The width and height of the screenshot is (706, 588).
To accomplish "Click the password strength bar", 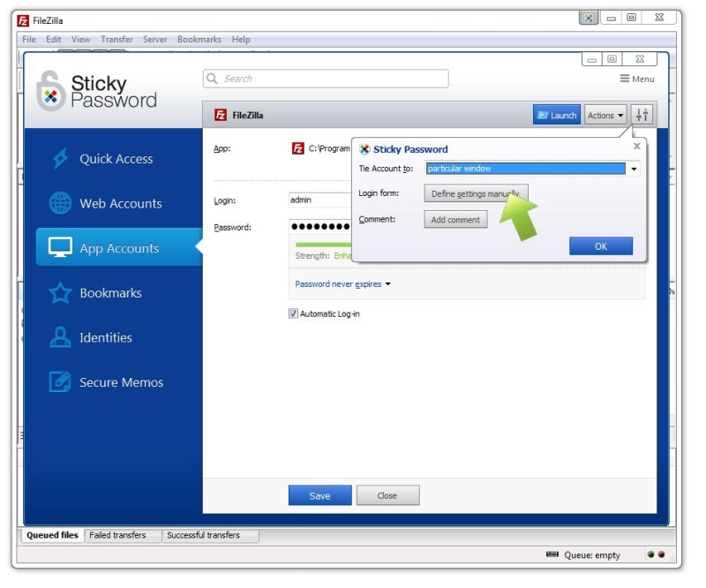I will 323,245.
